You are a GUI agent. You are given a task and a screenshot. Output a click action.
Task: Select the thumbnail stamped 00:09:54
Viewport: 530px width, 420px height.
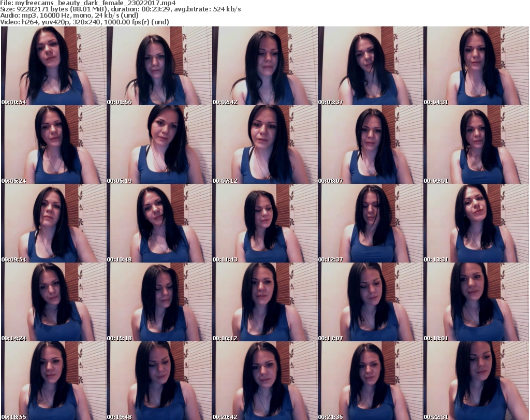point(54,223)
